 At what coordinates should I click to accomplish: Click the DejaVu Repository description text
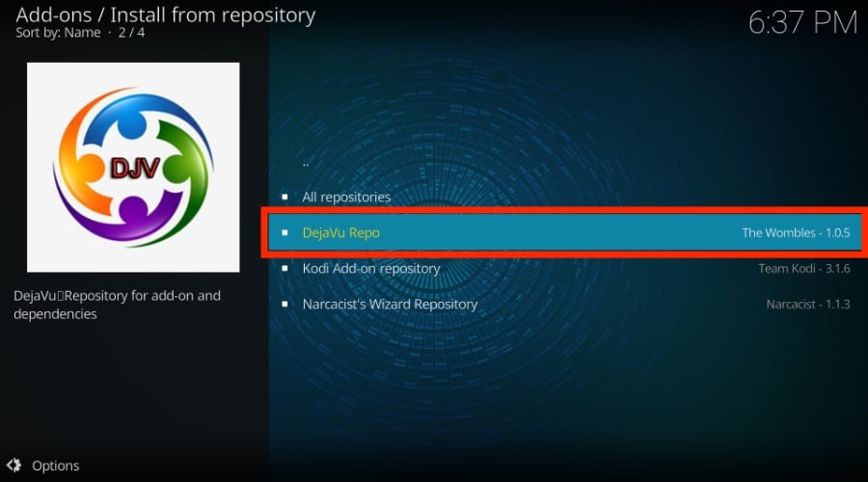coord(117,305)
